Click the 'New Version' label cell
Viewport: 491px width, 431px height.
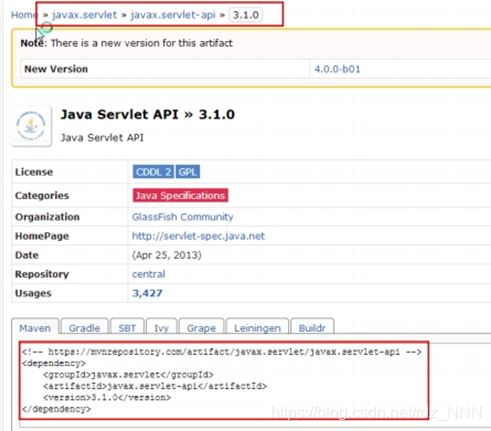(x=165, y=69)
